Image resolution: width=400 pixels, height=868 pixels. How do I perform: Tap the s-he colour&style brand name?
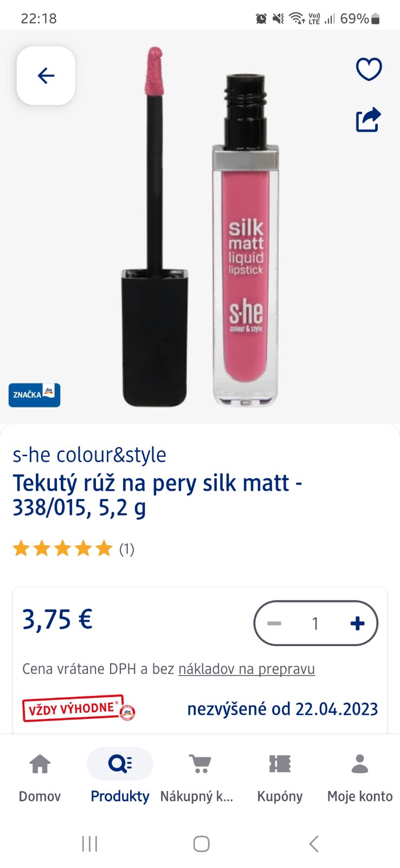tap(89, 455)
